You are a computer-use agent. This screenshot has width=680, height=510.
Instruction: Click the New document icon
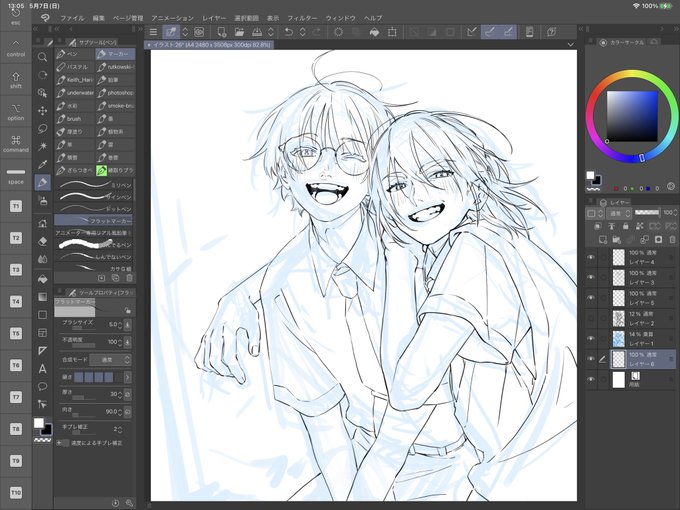pyautogui.click(x=222, y=32)
